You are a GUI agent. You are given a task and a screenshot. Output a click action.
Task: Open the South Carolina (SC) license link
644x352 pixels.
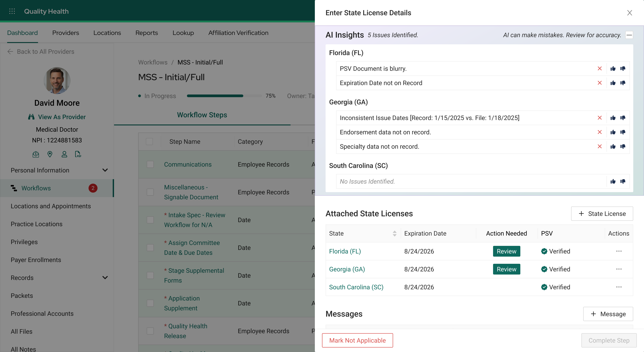tap(356, 287)
